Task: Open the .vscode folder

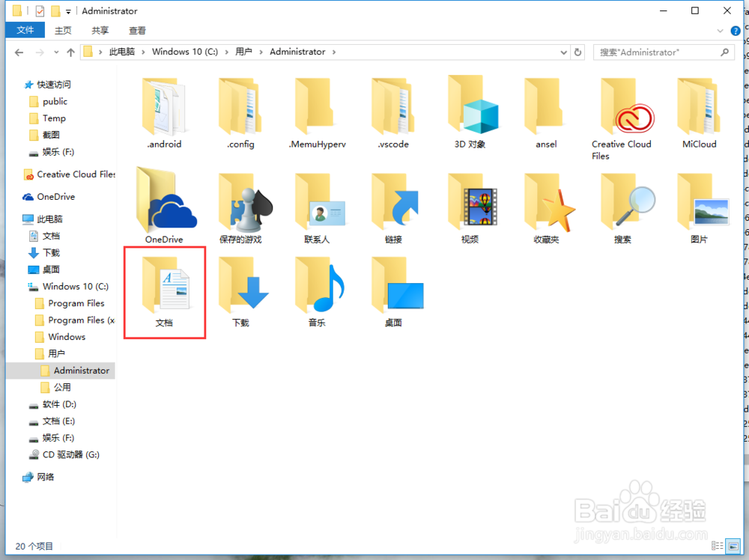Action: tap(393, 113)
